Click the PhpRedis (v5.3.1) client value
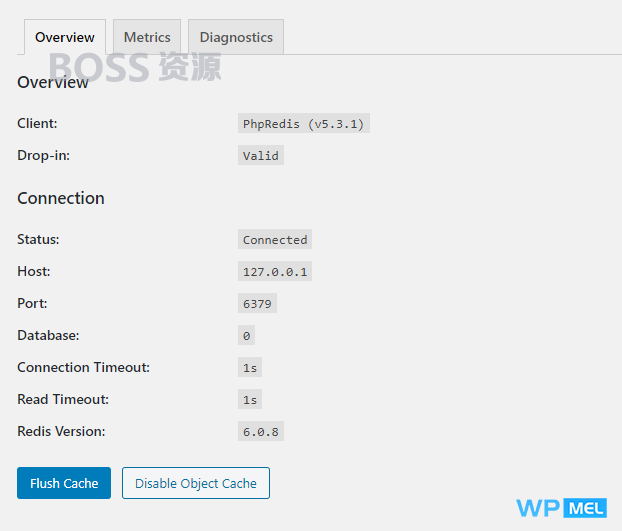This screenshot has width=622, height=531. [x=304, y=123]
